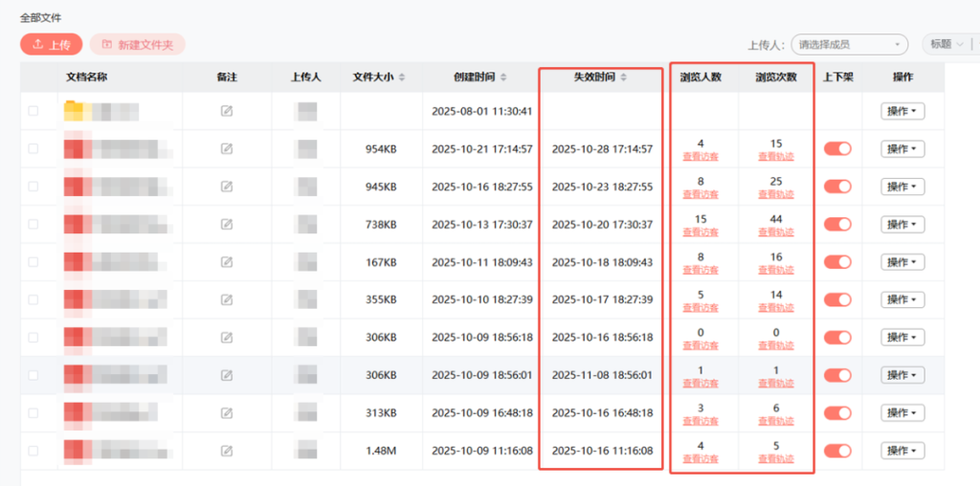
Task: Click the edit note icon for the 1.48M file
Action: (227, 451)
